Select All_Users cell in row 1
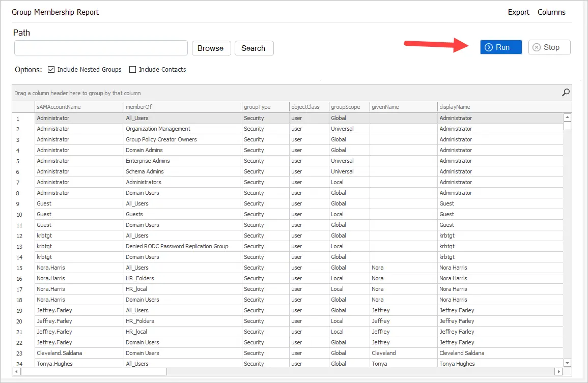The width and height of the screenshot is (588, 383). pyautogui.click(x=183, y=118)
